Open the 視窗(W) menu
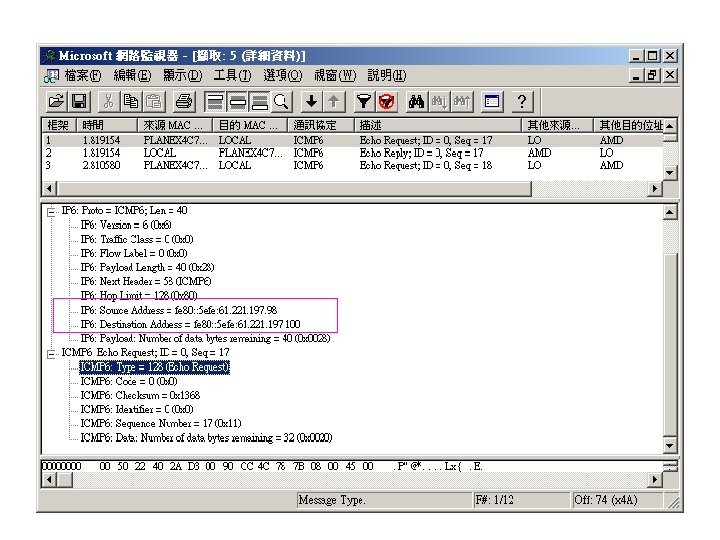This screenshot has width=720, height=540. pos(335,75)
